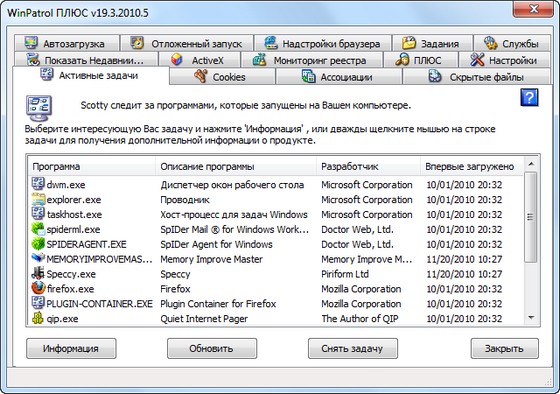The width and height of the screenshot is (560, 394).
Task: Open the Cookies tab
Action: 222,76
